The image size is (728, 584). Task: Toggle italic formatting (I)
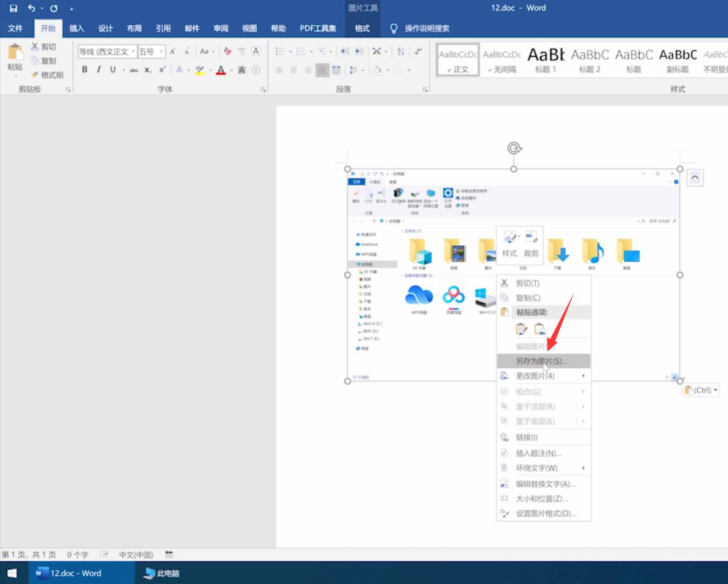[98, 69]
